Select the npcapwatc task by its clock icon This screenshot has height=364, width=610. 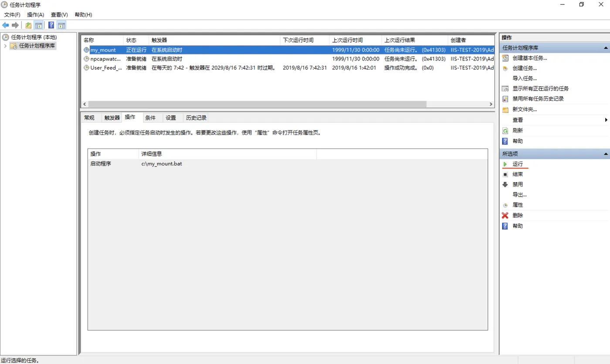point(86,59)
